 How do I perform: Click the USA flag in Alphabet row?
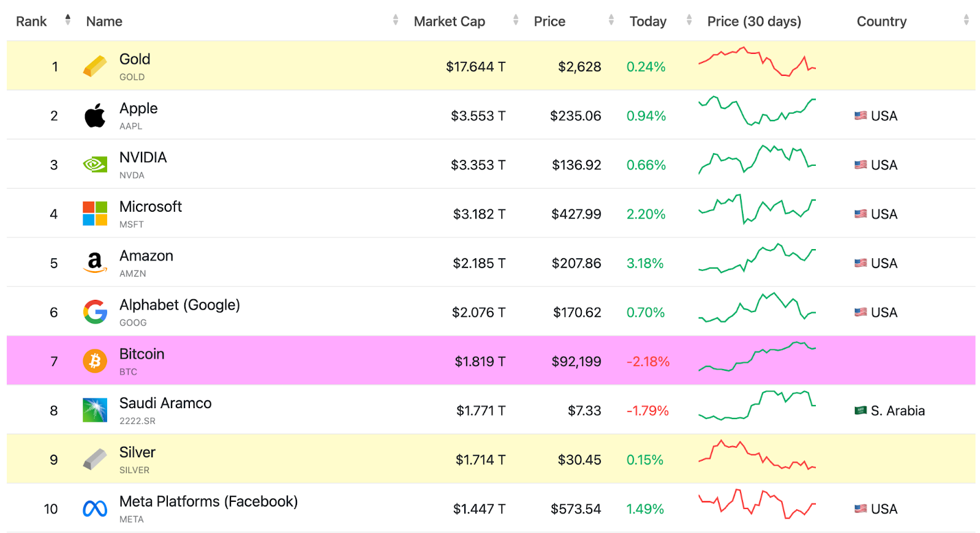(x=861, y=312)
